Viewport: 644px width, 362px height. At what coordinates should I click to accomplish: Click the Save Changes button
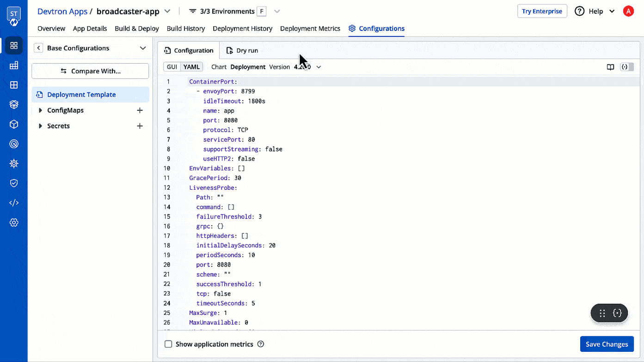coord(607,344)
